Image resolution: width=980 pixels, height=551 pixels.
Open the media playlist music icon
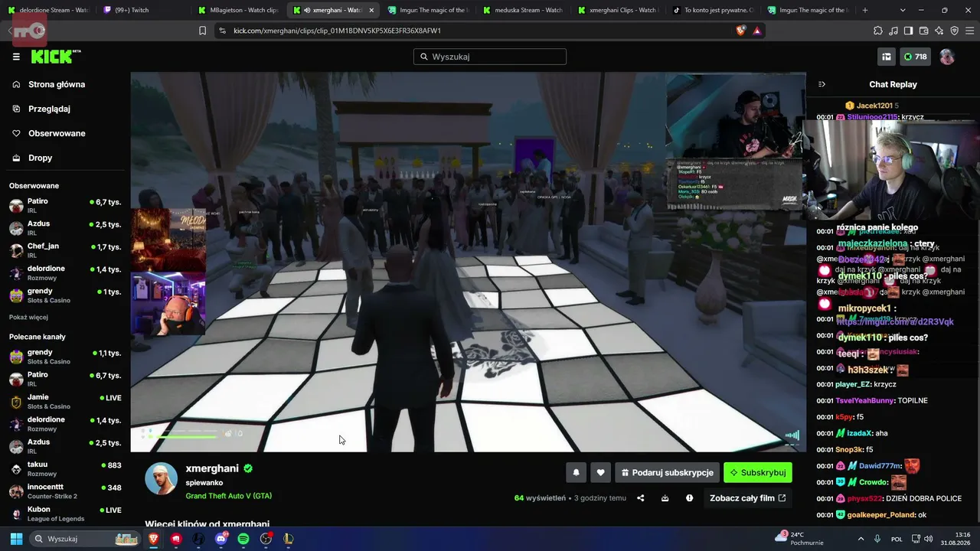[893, 31]
